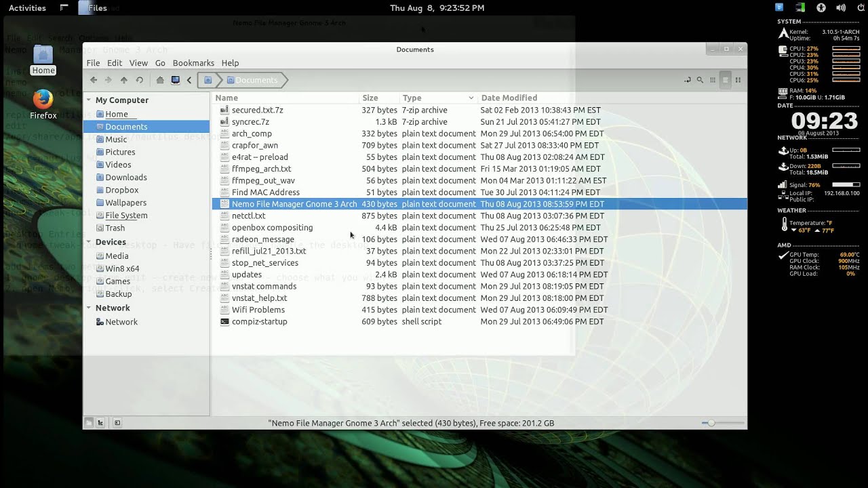Open the Activities overview
This screenshot has height=488, width=868.
[27, 8]
